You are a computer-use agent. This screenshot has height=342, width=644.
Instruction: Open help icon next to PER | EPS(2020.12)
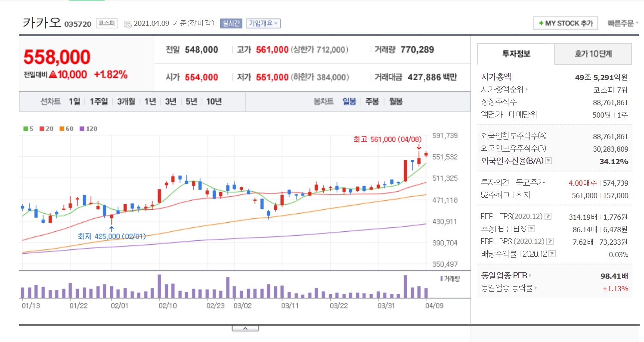click(x=548, y=216)
